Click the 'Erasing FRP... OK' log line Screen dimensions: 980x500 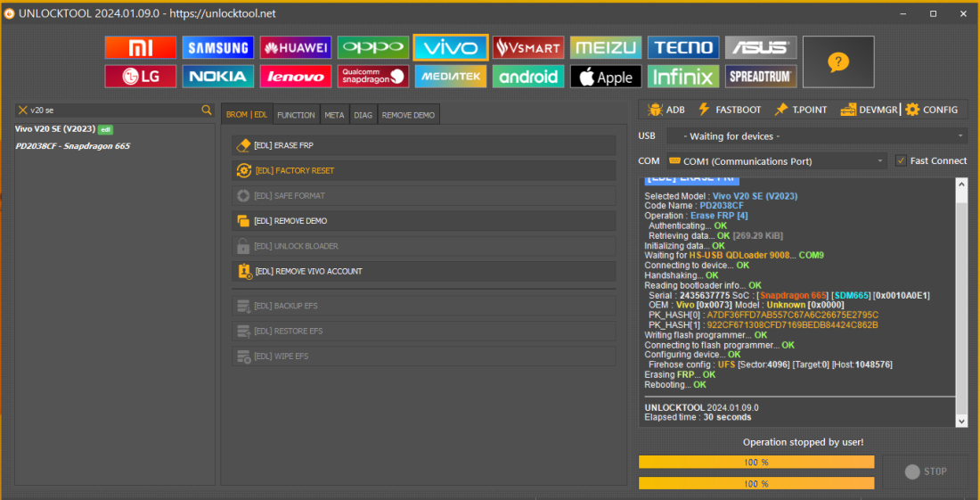[x=680, y=375]
